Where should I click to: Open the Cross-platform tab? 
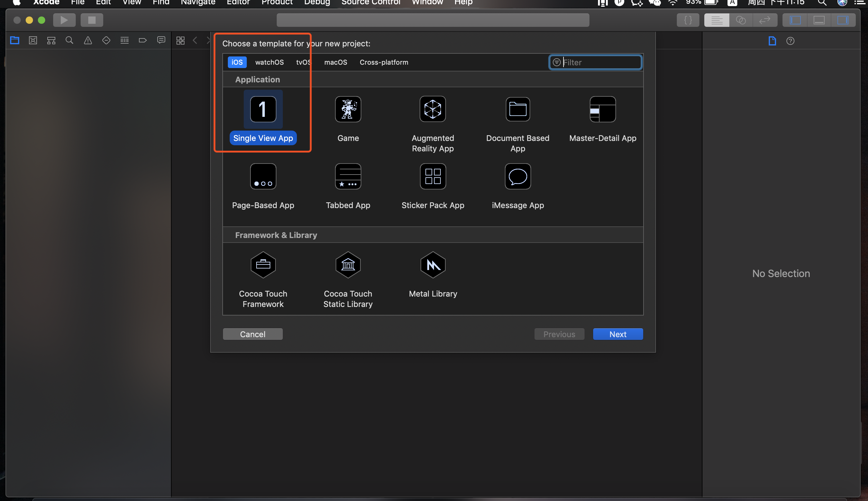(384, 62)
